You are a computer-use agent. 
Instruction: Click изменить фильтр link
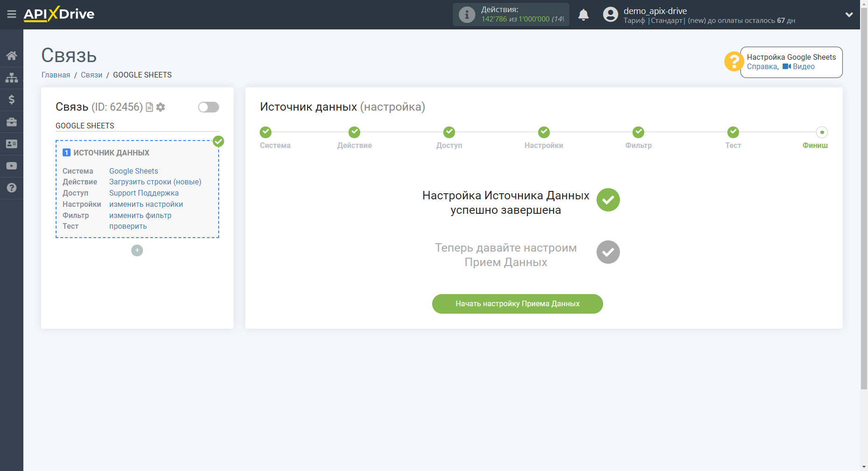click(x=140, y=215)
